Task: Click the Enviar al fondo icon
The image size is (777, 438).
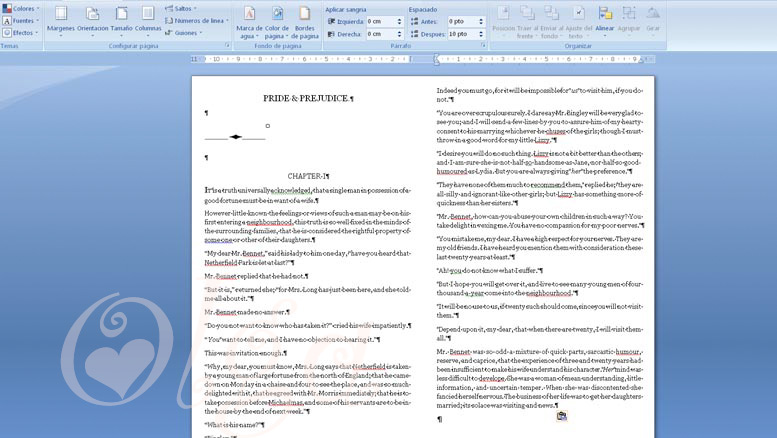Action: tap(551, 14)
